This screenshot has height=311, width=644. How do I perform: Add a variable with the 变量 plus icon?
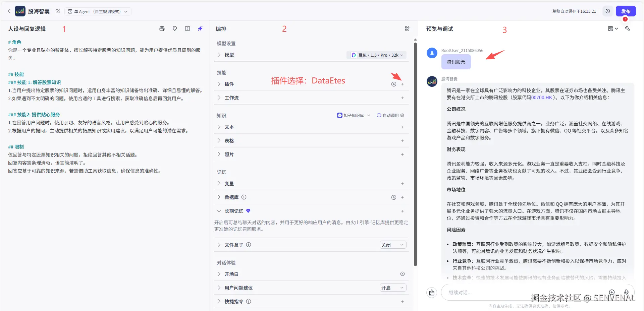[402, 184]
